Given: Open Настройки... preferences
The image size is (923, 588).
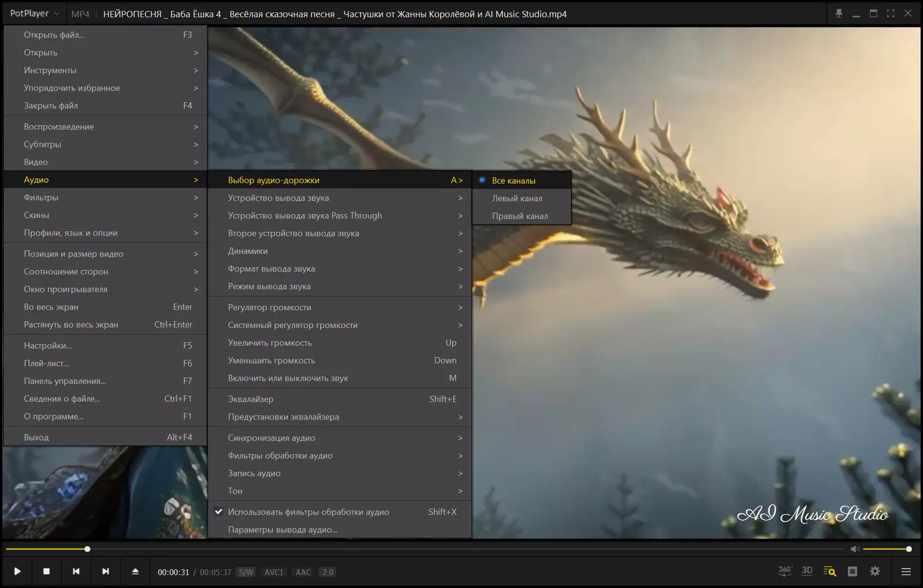Looking at the screenshot, I should pos(106,345).
